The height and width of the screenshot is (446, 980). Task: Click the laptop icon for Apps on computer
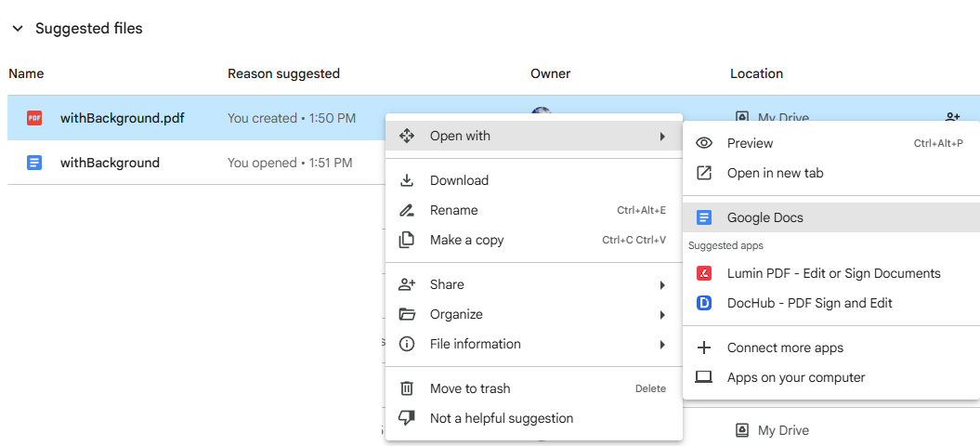tap(704, 377)
